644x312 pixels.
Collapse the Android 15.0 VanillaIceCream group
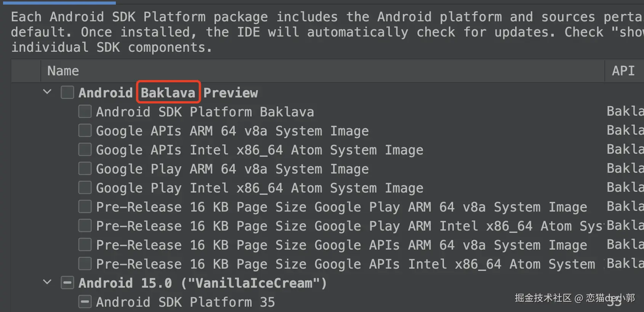(47, 282)
